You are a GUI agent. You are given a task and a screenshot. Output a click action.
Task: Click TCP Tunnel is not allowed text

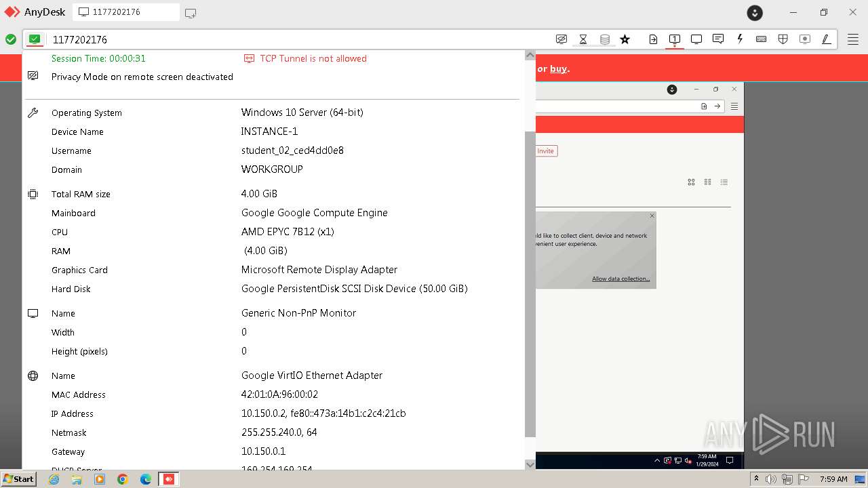pyautogui.click(x=313, y=58)
